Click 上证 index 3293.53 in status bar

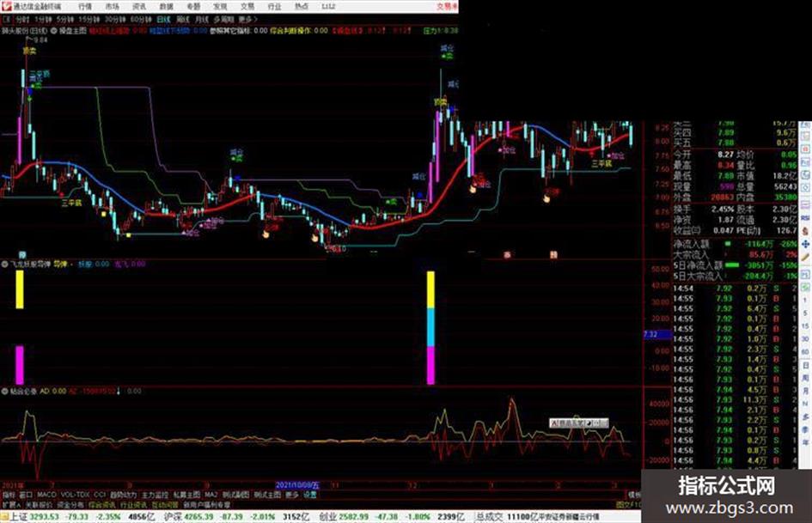coord(34,517)
